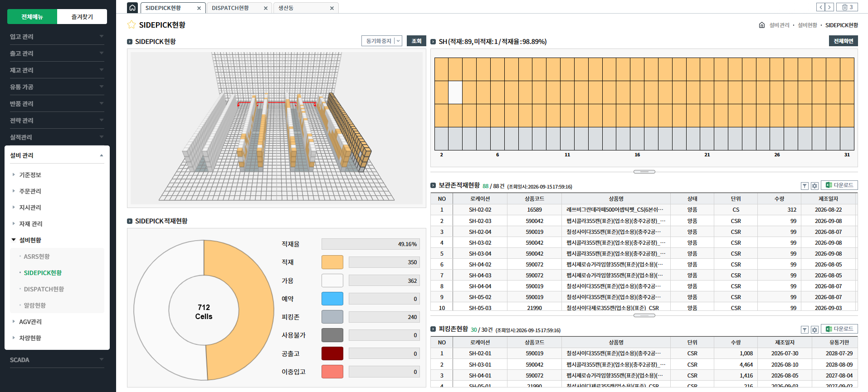Sort by 상품코드 column in 보관존적재현황
The height and width of the screenshot is (392, 868).
pos(534,198)
